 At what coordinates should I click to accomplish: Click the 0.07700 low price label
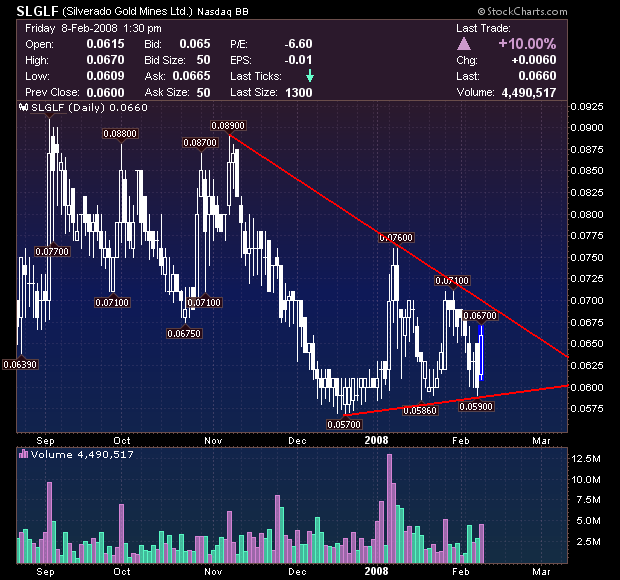pos(52,251)
